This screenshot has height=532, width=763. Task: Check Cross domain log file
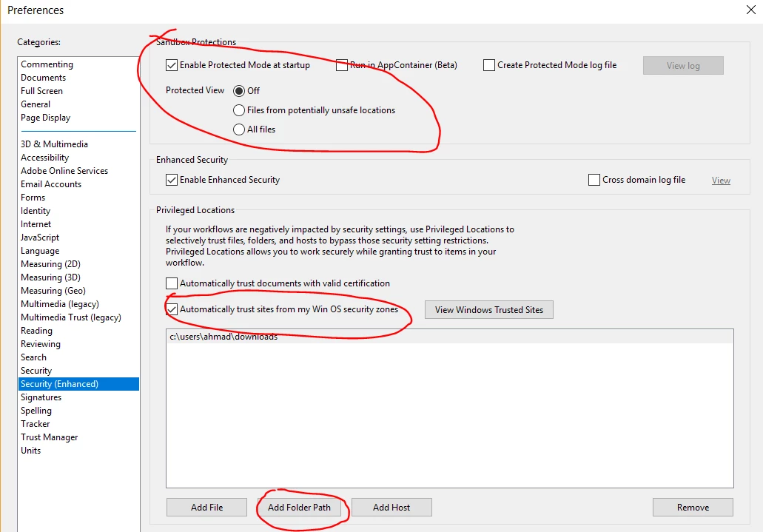click(594, 180)
